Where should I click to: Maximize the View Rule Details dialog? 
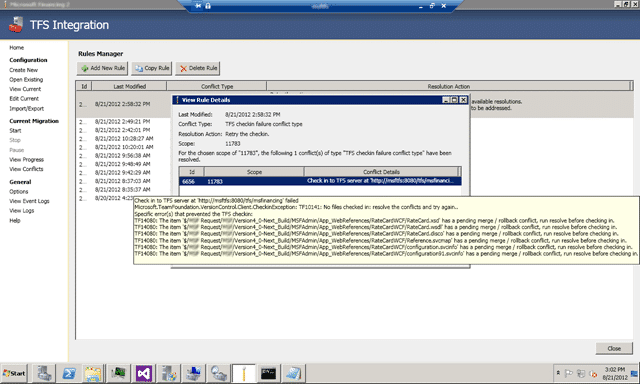coord(454,100)
